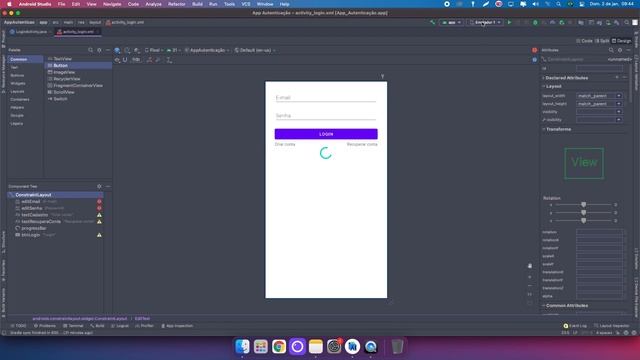Click warning triangle beside btnLogin

[99, 235]
